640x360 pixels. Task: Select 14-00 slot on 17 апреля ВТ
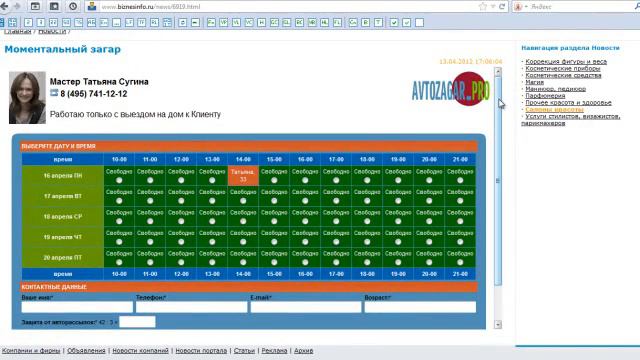coord(243,201)
